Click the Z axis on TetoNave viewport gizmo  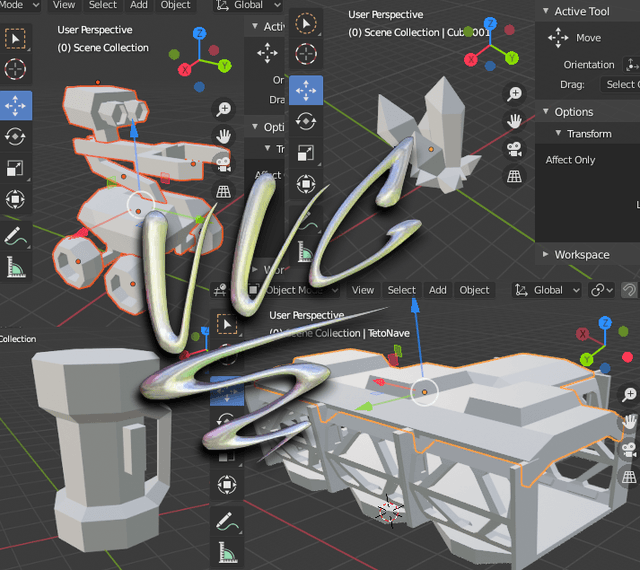(x=605, y=323)
